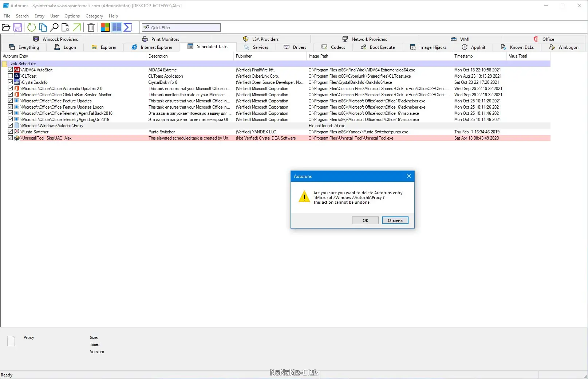Click the UninstallTool_SkipUAC_Alex row icon

point(17,138)
